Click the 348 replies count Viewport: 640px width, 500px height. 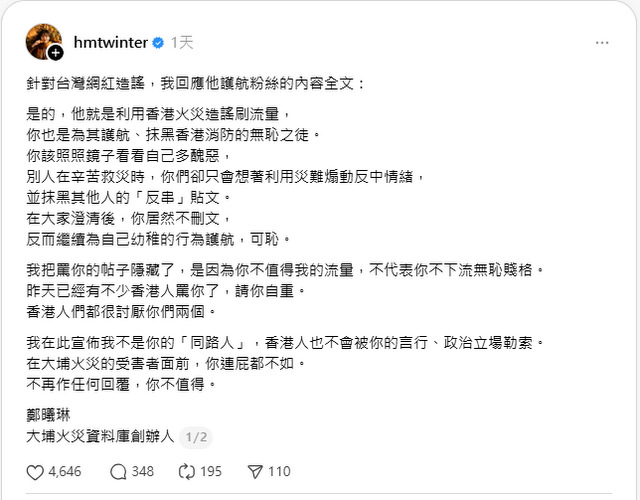point(143,472)
